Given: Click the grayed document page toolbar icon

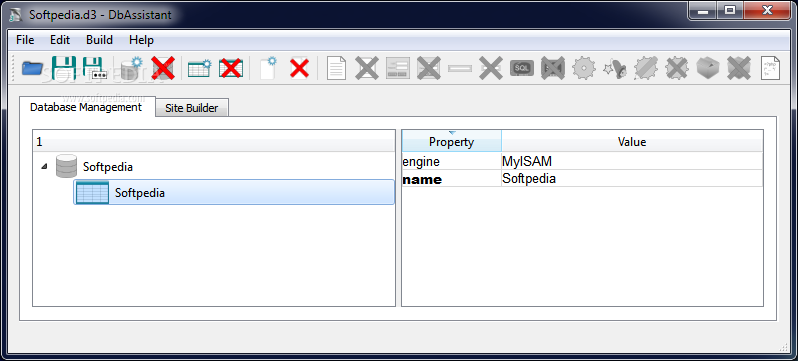Looking at the screenshot, I should point(336,68).
